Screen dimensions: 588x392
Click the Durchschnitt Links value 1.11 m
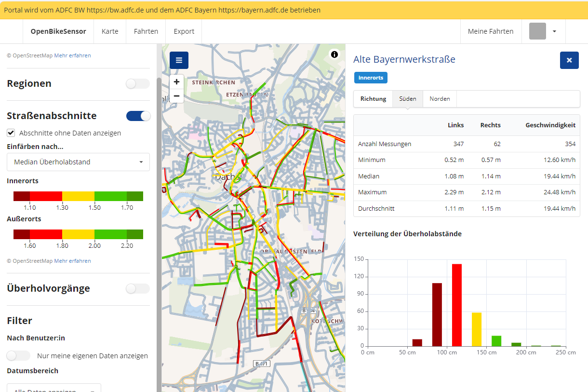(x=454, y=209)
